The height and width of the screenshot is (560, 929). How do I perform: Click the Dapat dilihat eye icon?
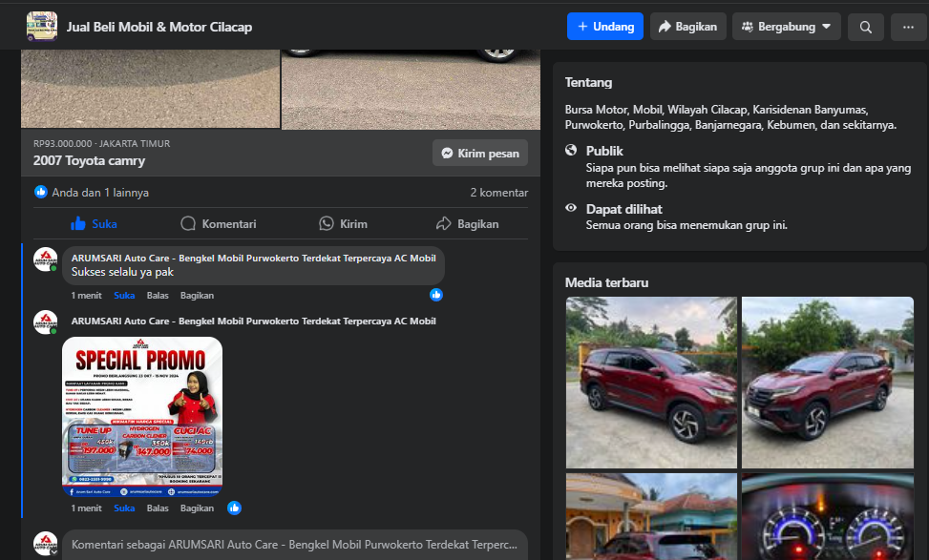point(571,208)
